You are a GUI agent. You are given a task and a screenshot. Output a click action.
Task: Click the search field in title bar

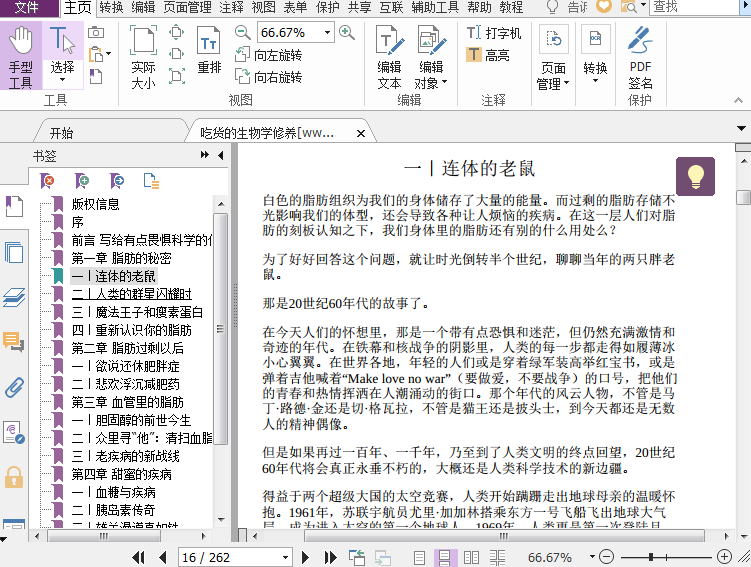(695, 7)
